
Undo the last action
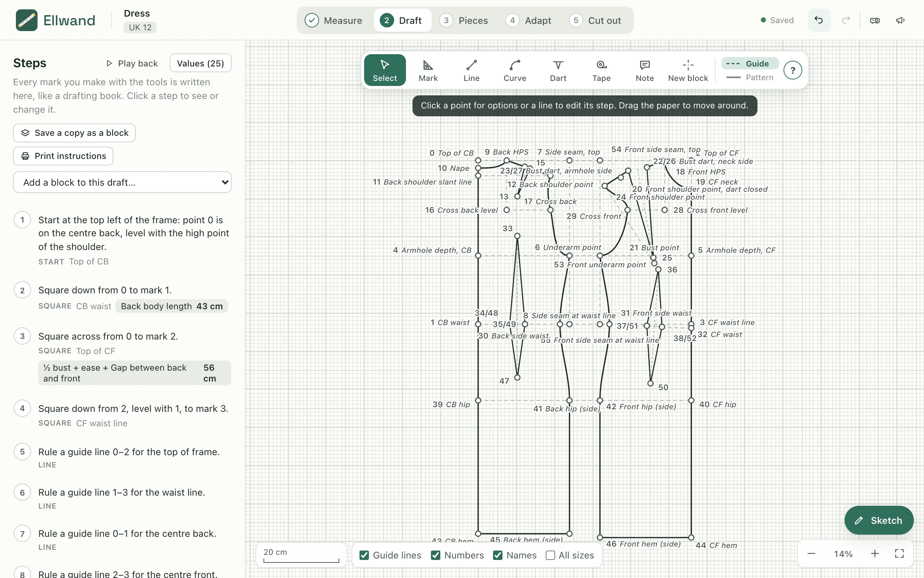[819, 20]
